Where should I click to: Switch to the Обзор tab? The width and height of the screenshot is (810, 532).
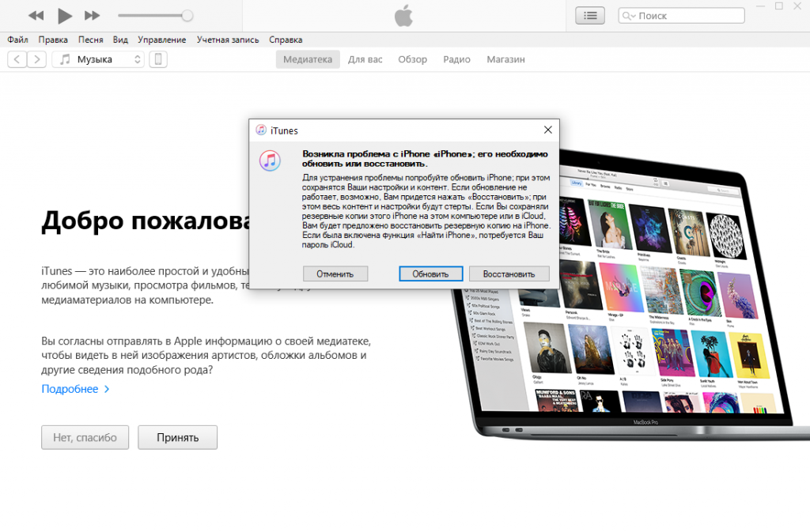pyautogui.click(x=412, y=59)
